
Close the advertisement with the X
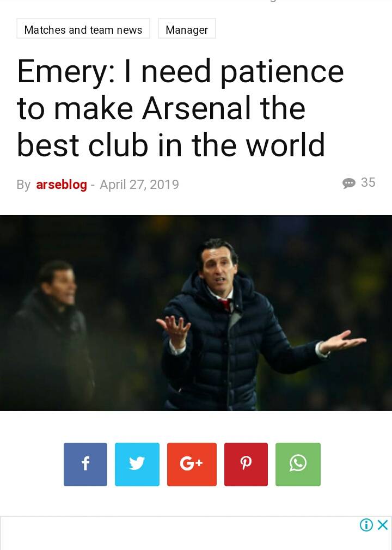point(383,525)
